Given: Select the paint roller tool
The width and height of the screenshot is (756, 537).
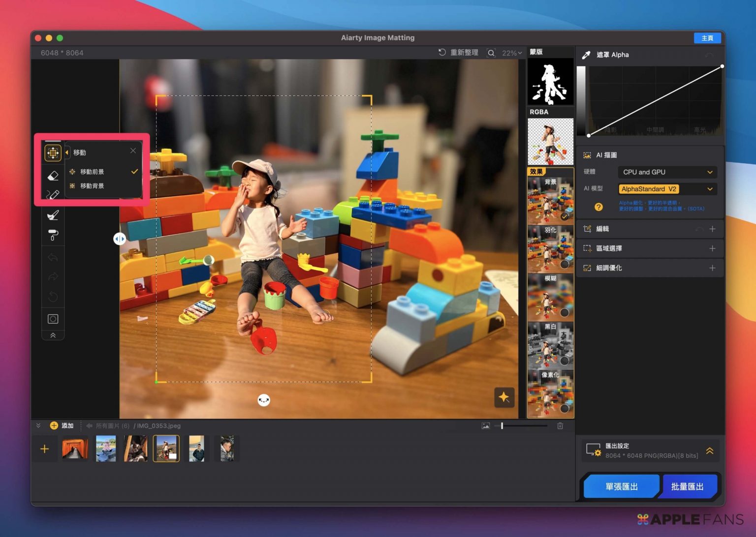Looking at the screenshot, I should [x=53, y=236].
